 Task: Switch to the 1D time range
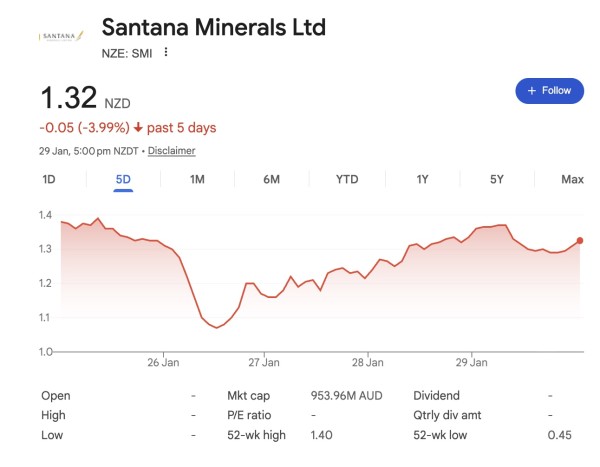pos(49,180)
